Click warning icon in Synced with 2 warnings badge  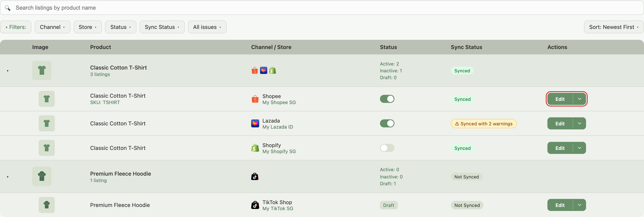click(457, 124)
